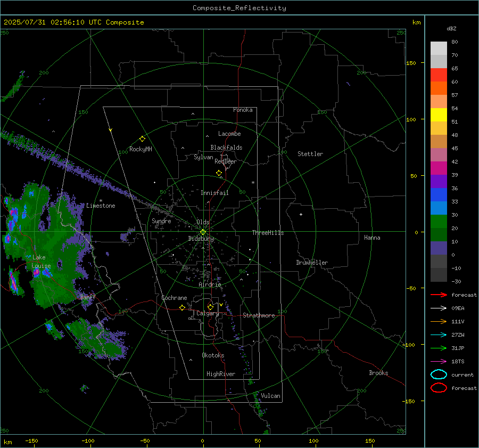Click the Olds city label
Screen dimensions: 479x448
(203, 222)
